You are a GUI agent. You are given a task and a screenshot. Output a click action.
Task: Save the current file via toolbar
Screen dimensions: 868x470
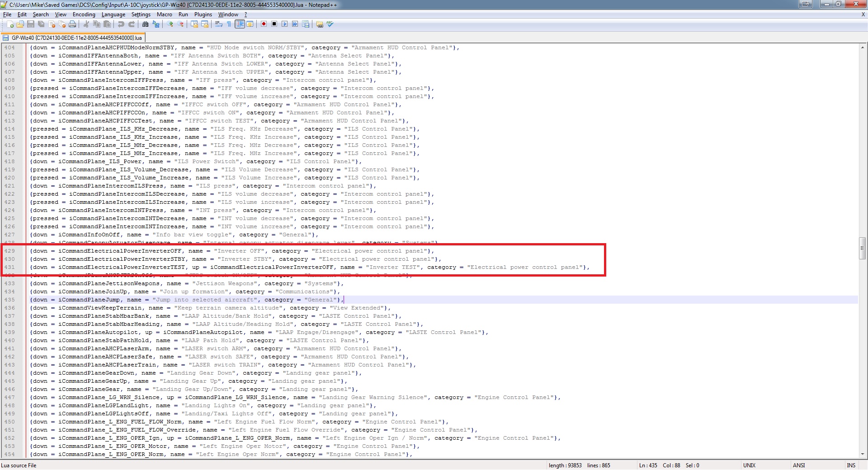click(31, 24)
